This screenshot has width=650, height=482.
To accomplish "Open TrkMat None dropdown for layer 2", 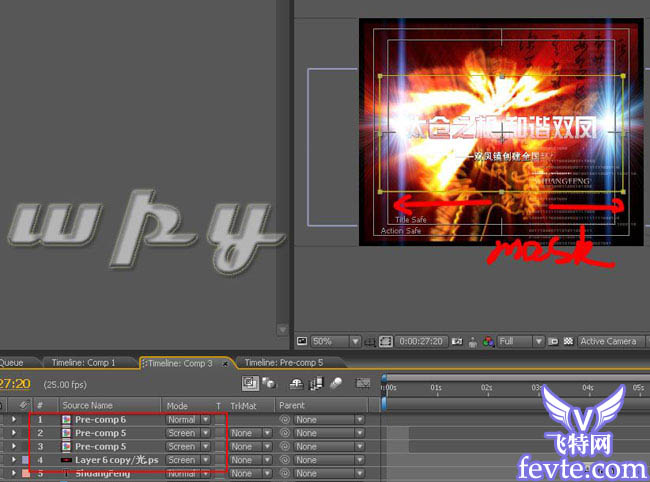I will (x=250, y=433).
